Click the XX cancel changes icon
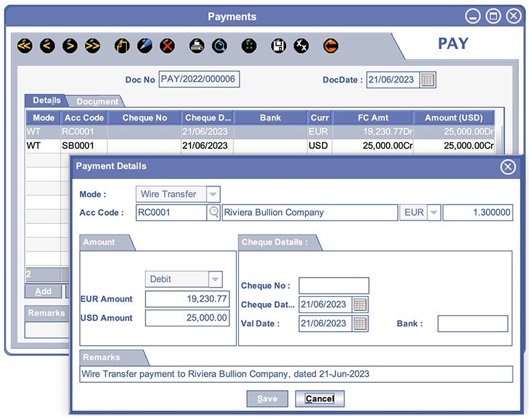532x419 pixels. pyautogui.click(x=301, y=46)
